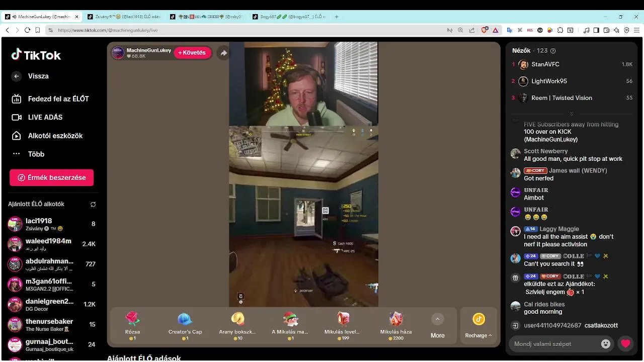Open Scott Newberry commenter avatar
Viewport: 644px width, 362px height.
click(x=515, y=154)
